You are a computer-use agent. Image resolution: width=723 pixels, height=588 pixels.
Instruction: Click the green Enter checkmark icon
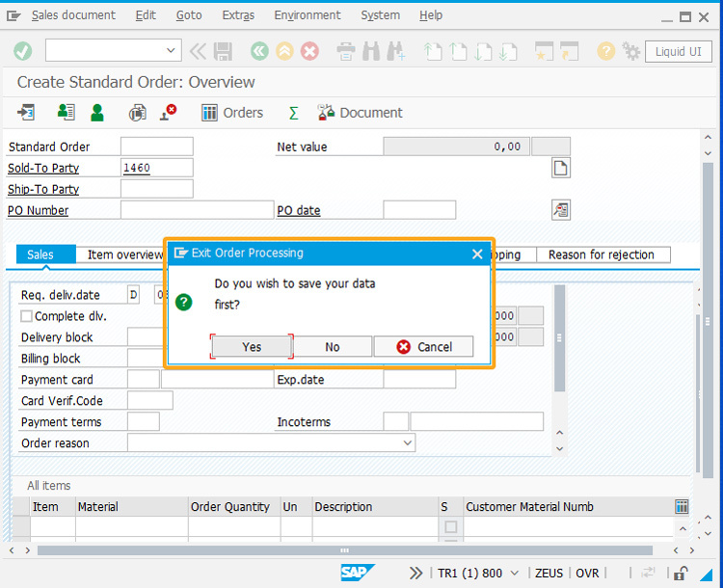23,51
